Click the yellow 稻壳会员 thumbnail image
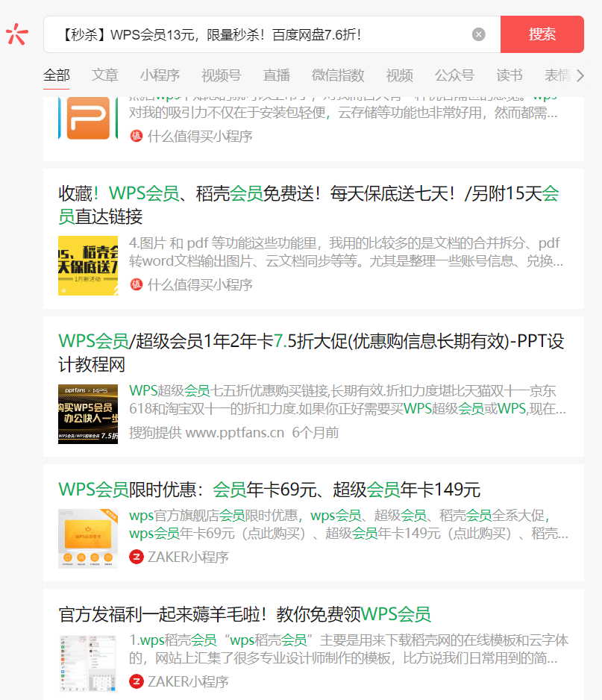Screen dimensions: 602x700 (x=88, y=266)
